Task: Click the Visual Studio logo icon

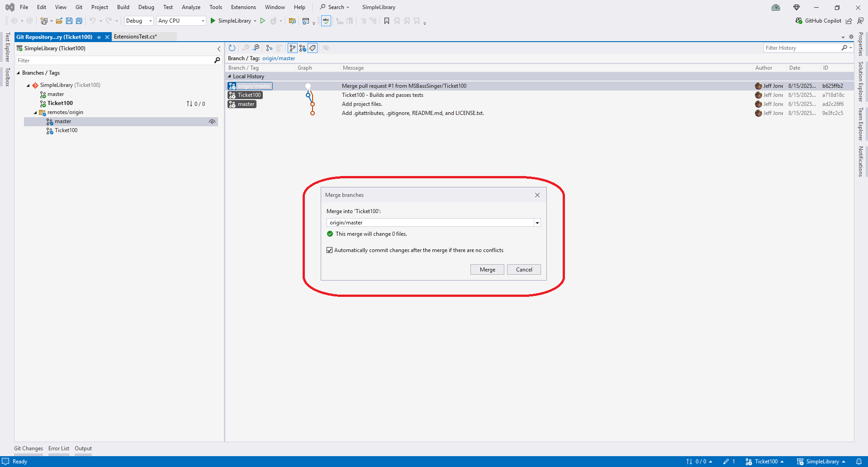Action: click(x=9, y=7)
